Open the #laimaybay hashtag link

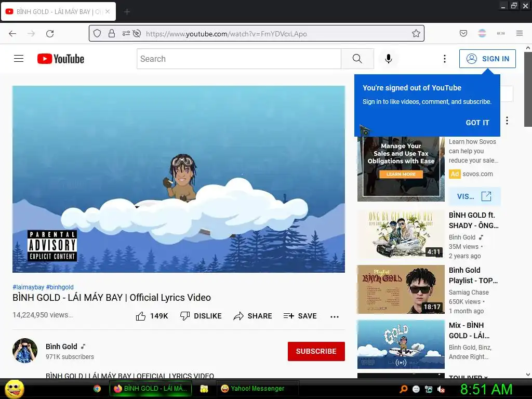pyautogui.click(x=28, y=287)
